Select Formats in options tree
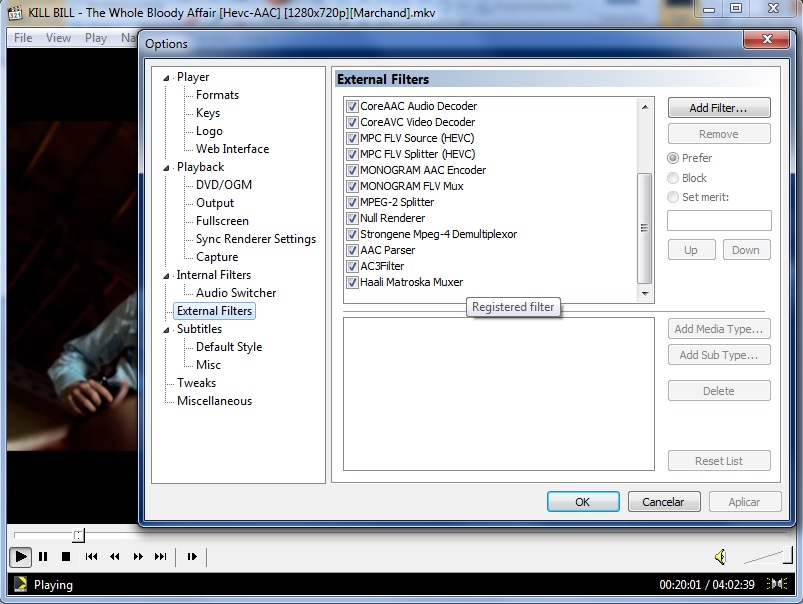Image resolution: width=803 pixels, height=604 pixels. click(217, 95)
